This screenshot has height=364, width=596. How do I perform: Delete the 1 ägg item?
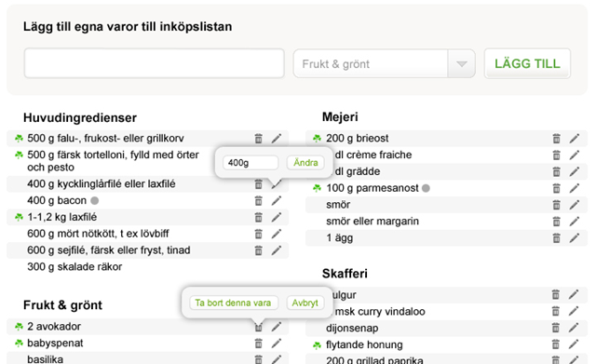(x=557, y=237)
